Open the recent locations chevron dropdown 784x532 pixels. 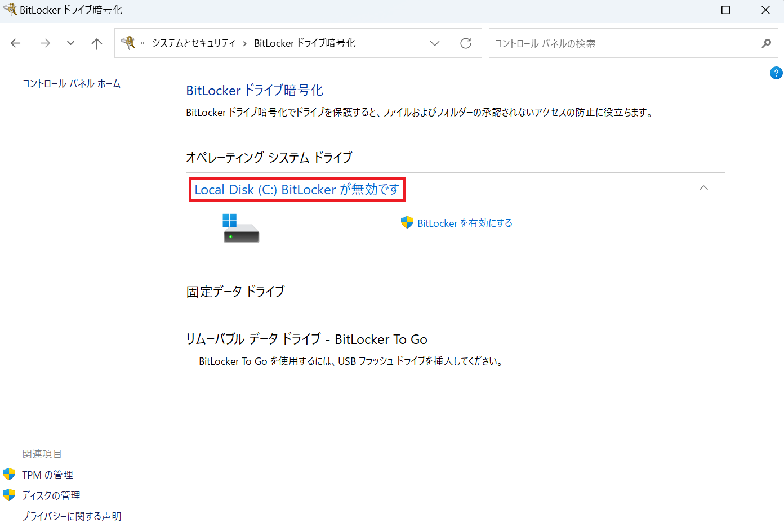[70, 43]
